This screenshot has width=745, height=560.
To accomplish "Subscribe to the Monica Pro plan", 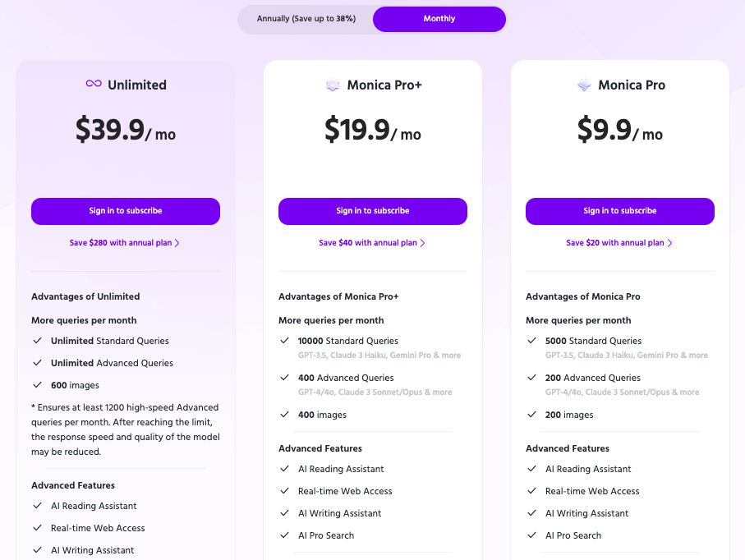I will point(620,211).
